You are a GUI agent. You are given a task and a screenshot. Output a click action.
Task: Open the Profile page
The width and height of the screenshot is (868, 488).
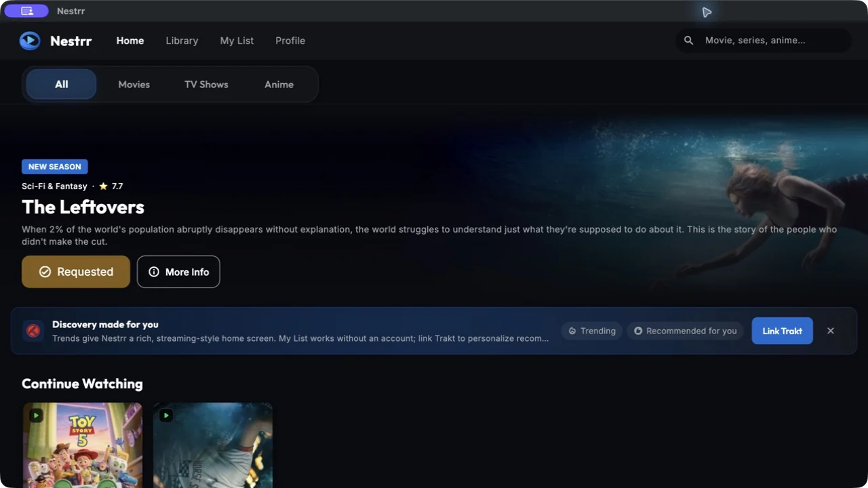[x=290, y=41]
